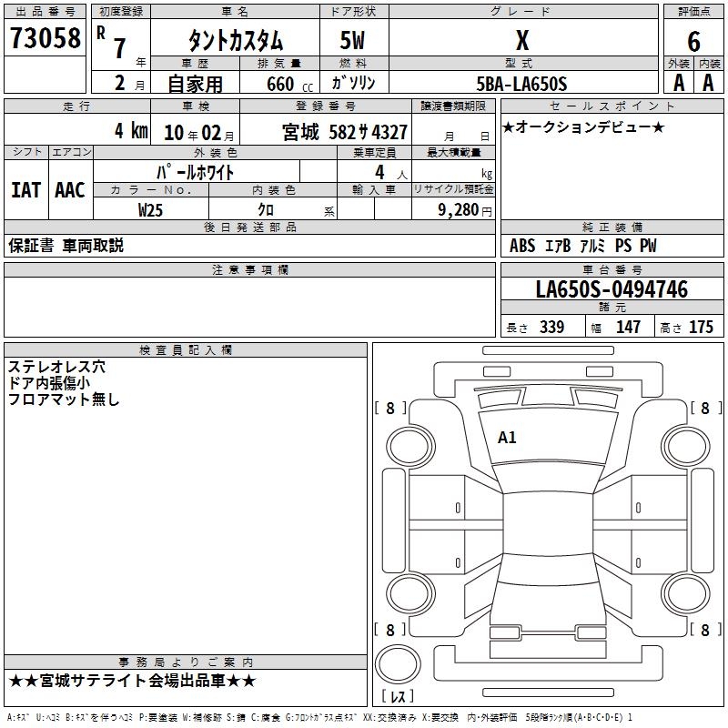Select office notice 宮城サテライト会場出品車
This screenshot has height=728, width=728.
pyautogui.click(x=132, y=681)
